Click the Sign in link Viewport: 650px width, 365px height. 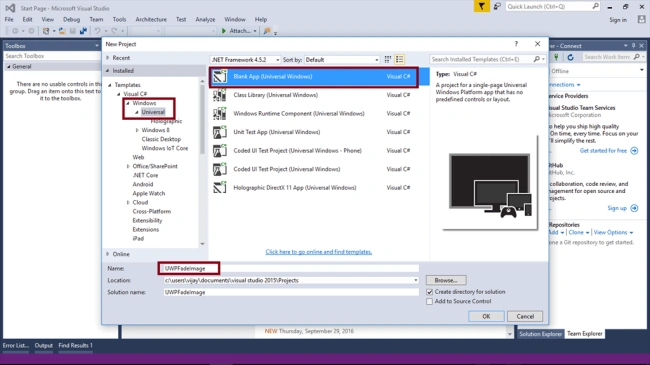[x=618, y=20]
